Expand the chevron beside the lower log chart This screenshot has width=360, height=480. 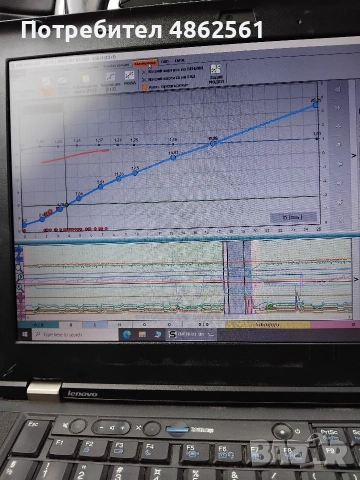pyautogui.click(x=355, y=279)
